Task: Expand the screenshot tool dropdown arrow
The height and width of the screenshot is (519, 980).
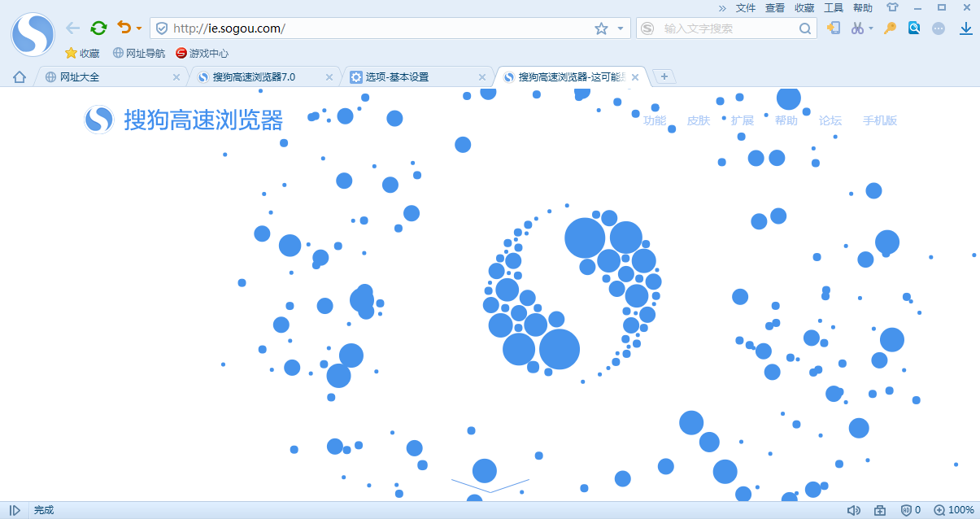Action: point(871,28)
